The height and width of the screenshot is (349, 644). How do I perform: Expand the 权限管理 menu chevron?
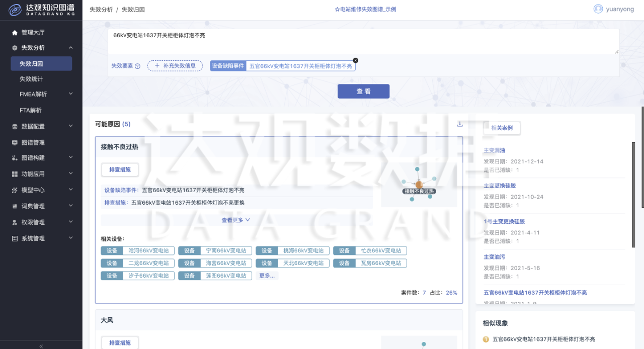[x=70, y=222]
